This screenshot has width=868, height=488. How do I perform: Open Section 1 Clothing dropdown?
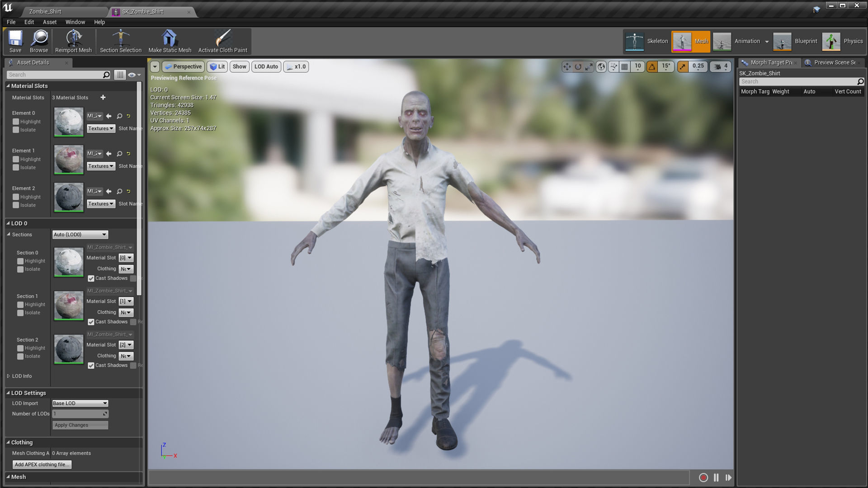point(126,313)
